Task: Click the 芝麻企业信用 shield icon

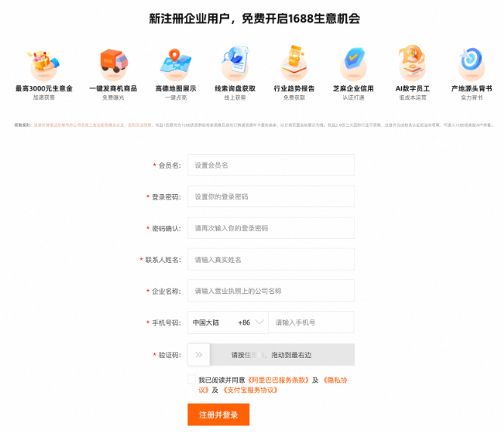Action: (x=353, y=64)
